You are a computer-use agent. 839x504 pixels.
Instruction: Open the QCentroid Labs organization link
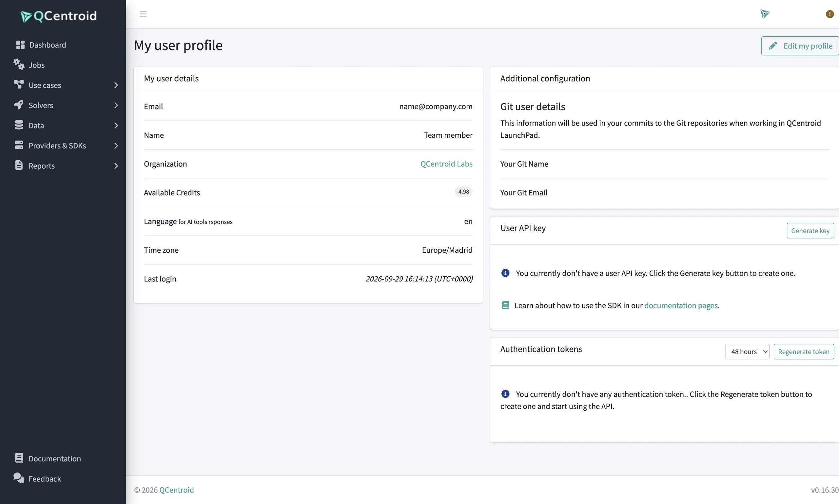coord(446,164)
